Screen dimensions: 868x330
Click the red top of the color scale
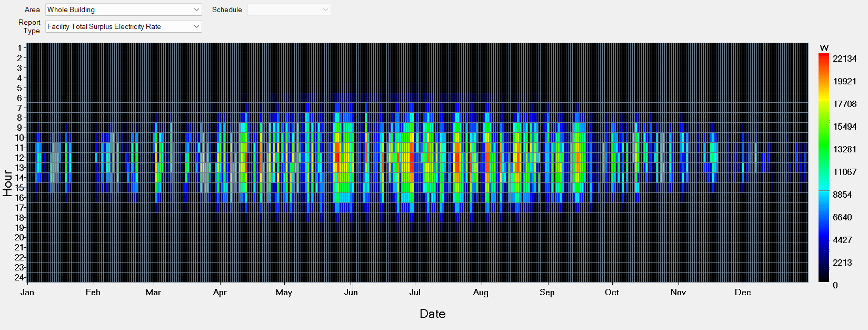[x=824, y=57]
